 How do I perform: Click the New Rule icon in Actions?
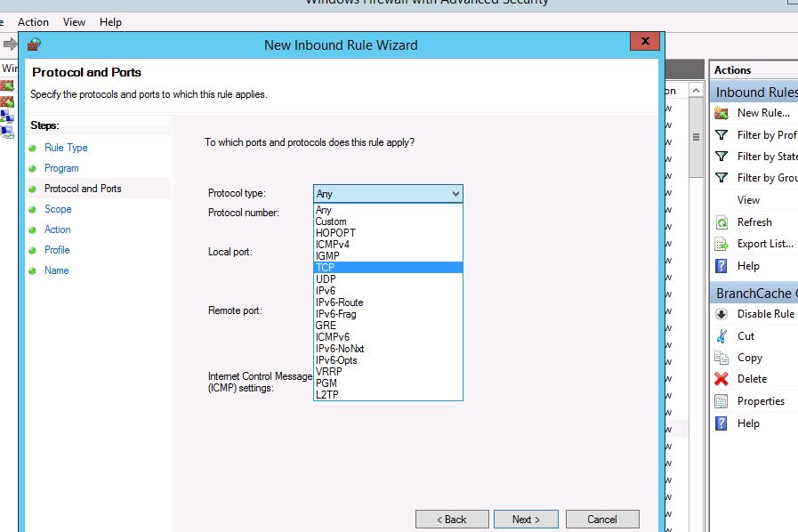click(x=721, y=113)
